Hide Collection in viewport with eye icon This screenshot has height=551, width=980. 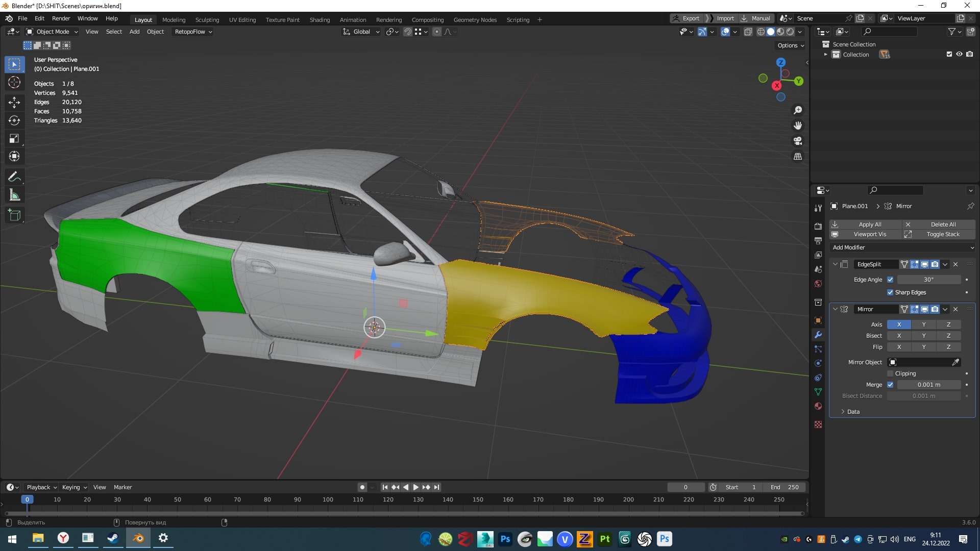(959, 54)
